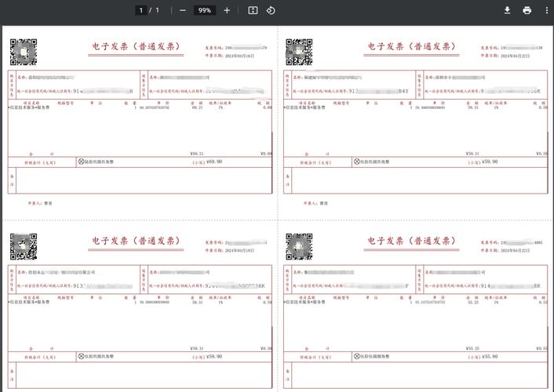The width and height of the screenshot is (554, 392).
Task: Rotate the document counterclockwise
Action: tap(271, 10)
